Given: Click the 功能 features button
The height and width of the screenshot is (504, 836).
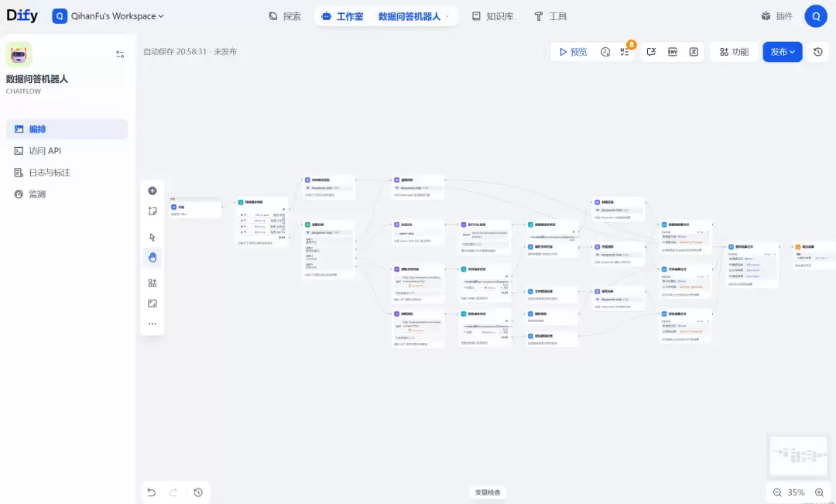Looking at the screenshot, I should 734,52.
